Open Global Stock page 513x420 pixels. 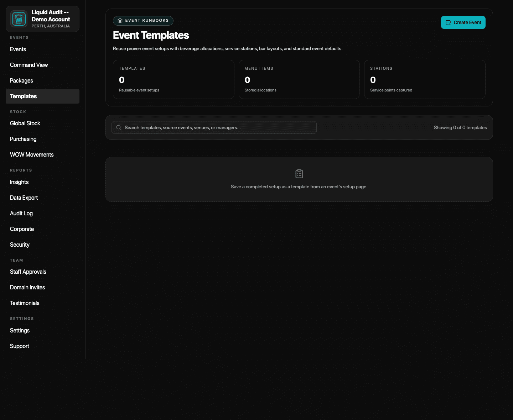tap(42, 124)
